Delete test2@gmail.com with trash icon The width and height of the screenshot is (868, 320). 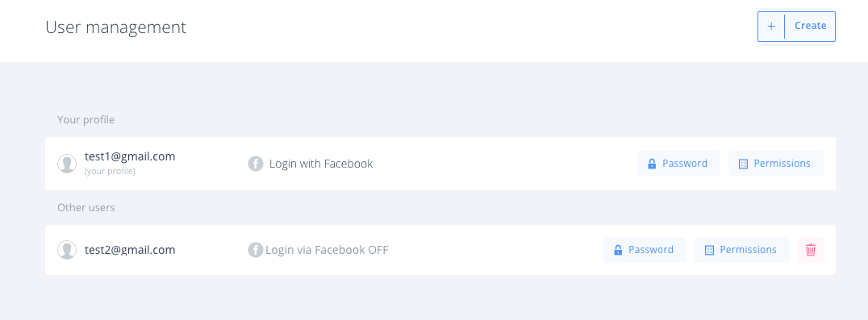[x=811, y=250]
